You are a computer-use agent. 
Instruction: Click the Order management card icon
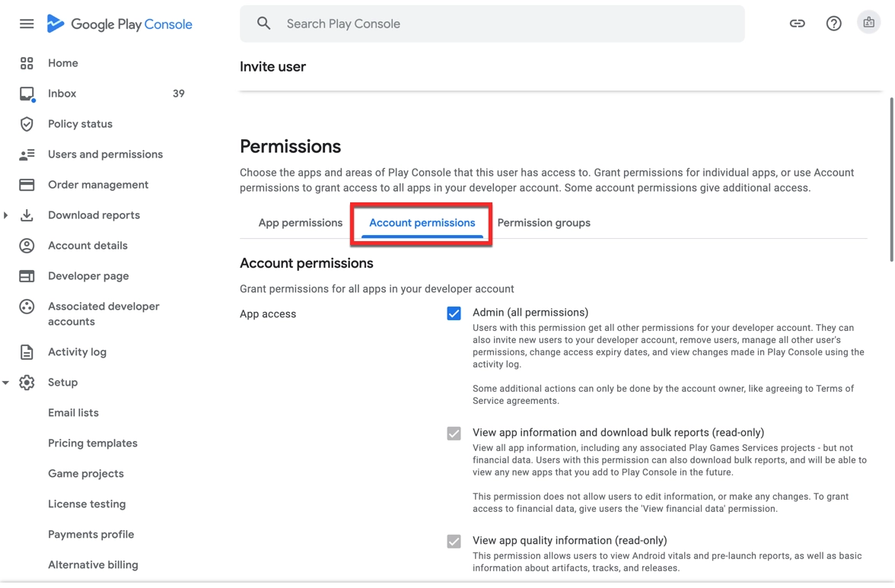coord(27,185)
